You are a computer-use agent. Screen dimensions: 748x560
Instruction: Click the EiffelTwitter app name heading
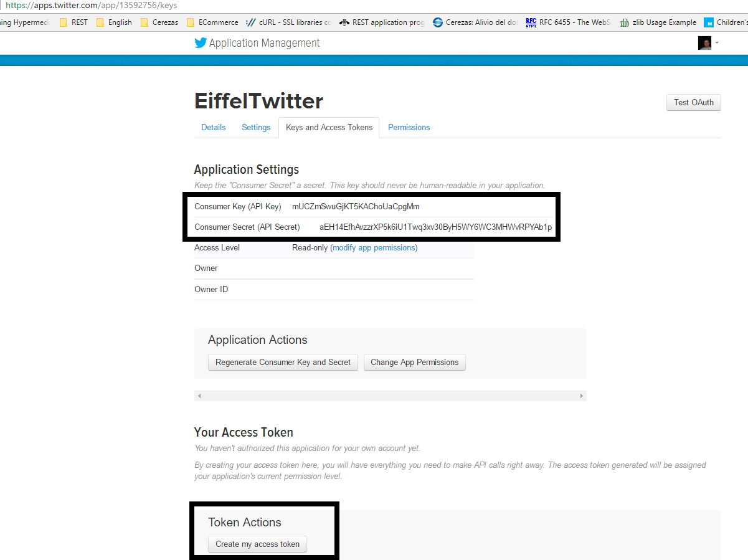coord(258,101)
